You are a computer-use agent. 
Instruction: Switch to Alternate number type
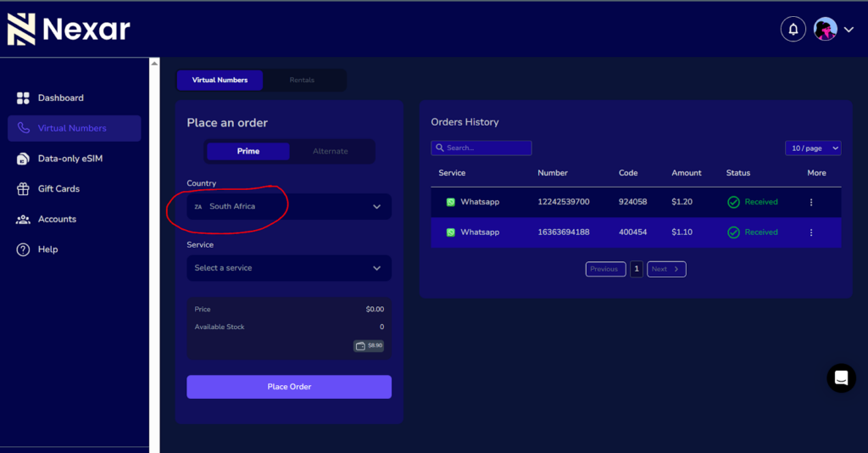(x=331, y=152)
